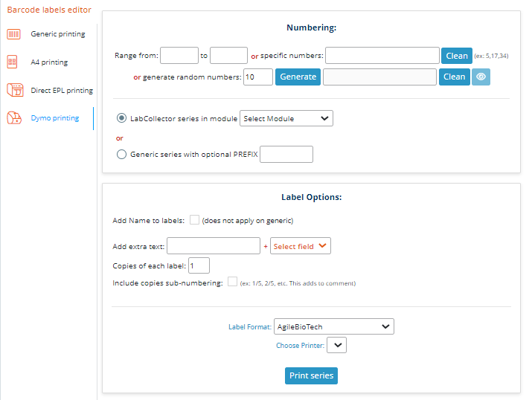Open the AgileBioTech label format dropdown
The height and width of the screenshot is (400, 532).
334,326
